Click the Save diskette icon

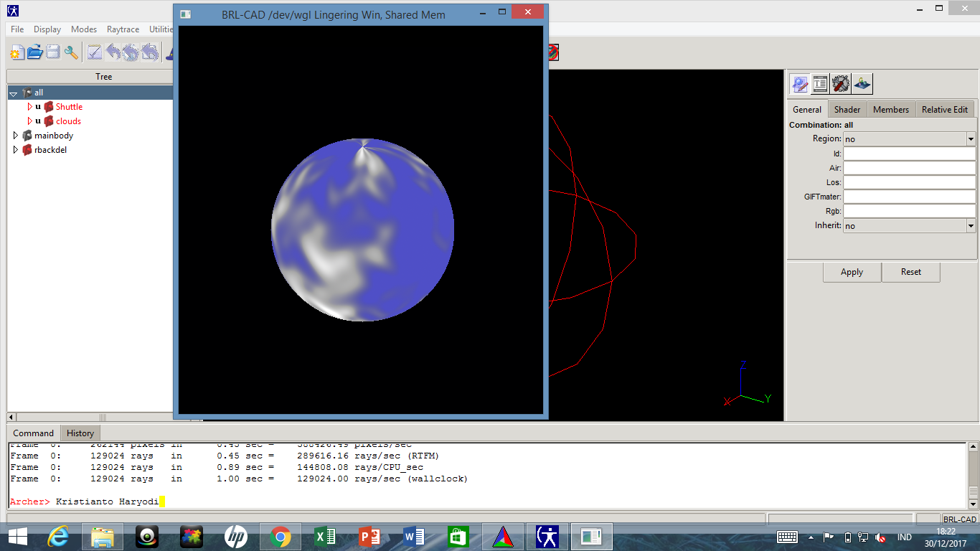pyautogui.click(x=53, y=52)
